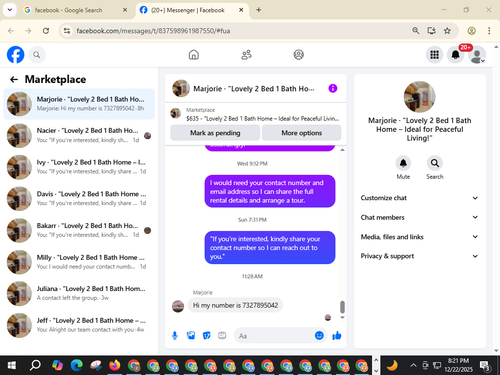Click the back arrow next to Marketplace
This screenshot has width=500, height=375.
[x=14, y=79]
